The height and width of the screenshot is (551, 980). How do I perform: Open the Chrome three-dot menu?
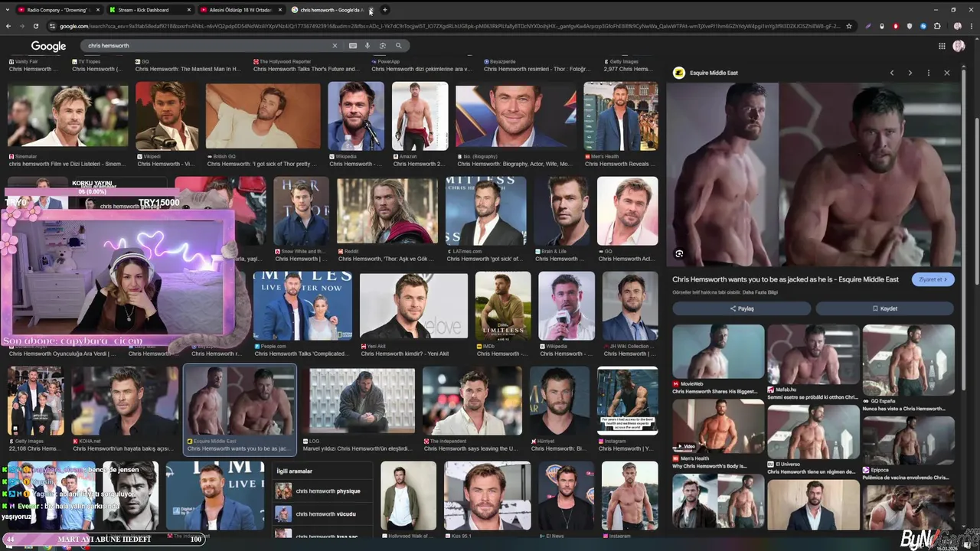[x=971, y=26]
